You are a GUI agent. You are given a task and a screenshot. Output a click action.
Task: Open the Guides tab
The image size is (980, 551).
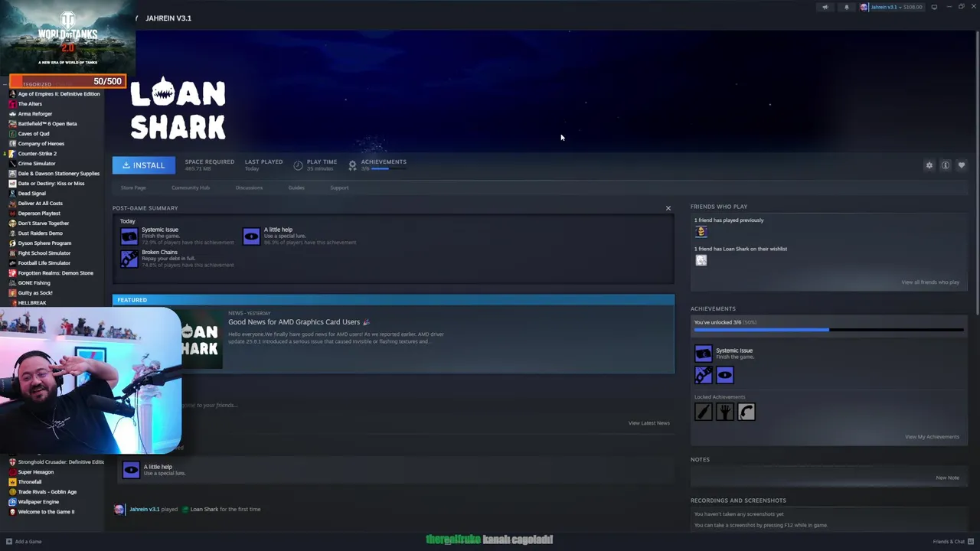296,187
